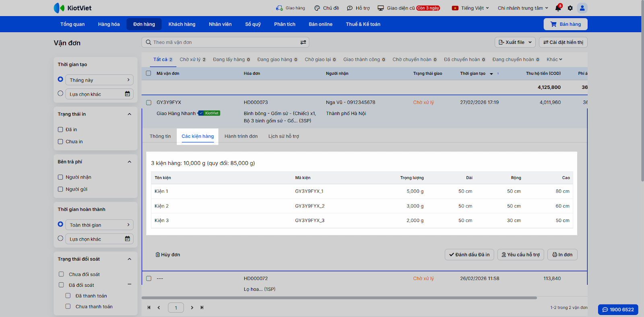Click the user account avatar icon
Screen dimensions: 644x317
pos(582,8)
